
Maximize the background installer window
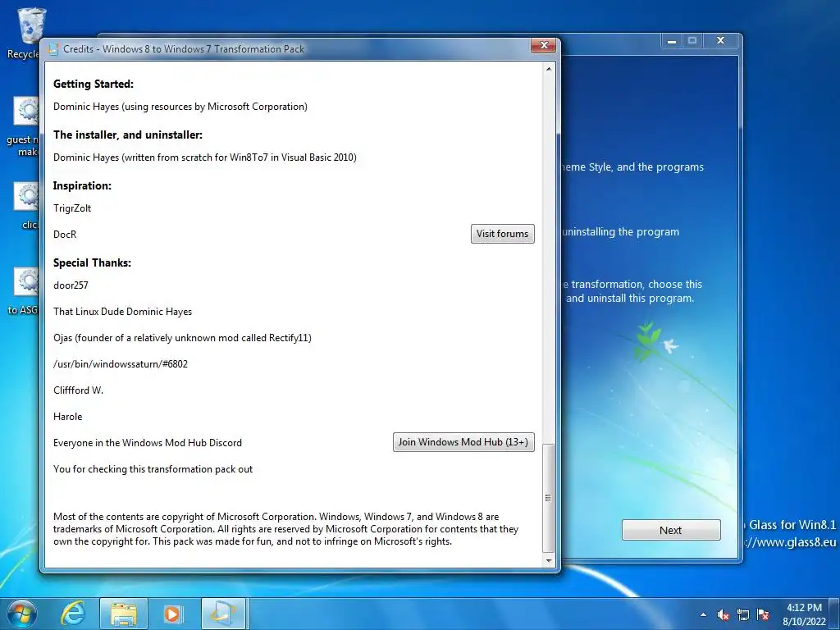click(692, 41)
